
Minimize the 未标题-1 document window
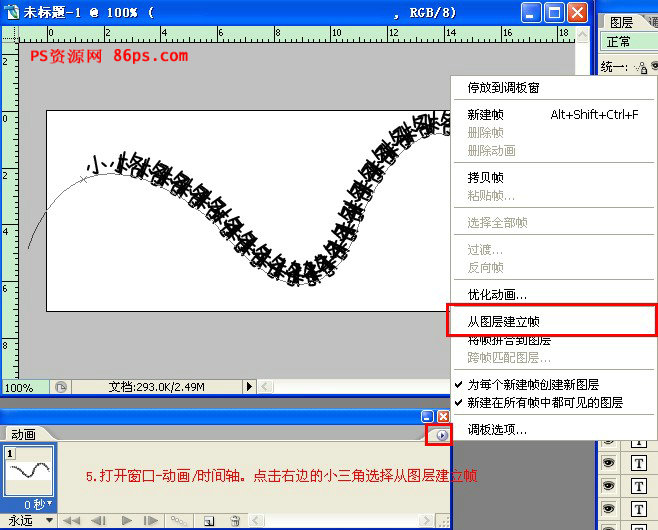[x=531, y=13]
